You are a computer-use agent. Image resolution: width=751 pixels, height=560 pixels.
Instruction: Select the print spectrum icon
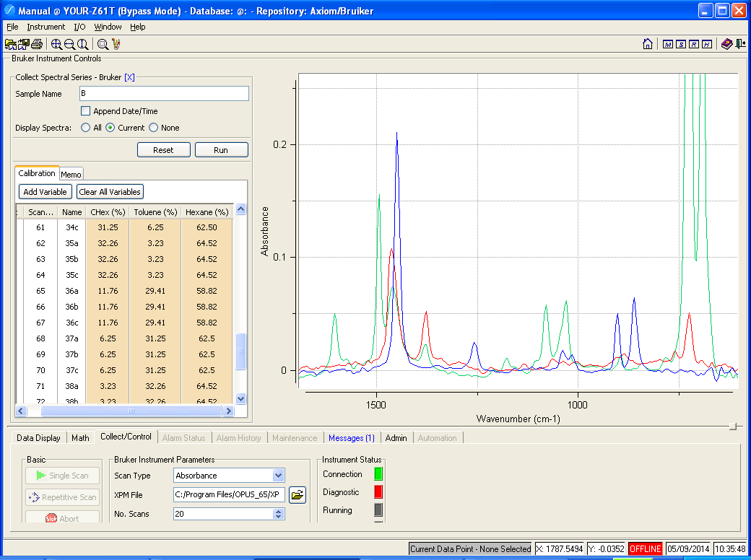pos(35,43)
